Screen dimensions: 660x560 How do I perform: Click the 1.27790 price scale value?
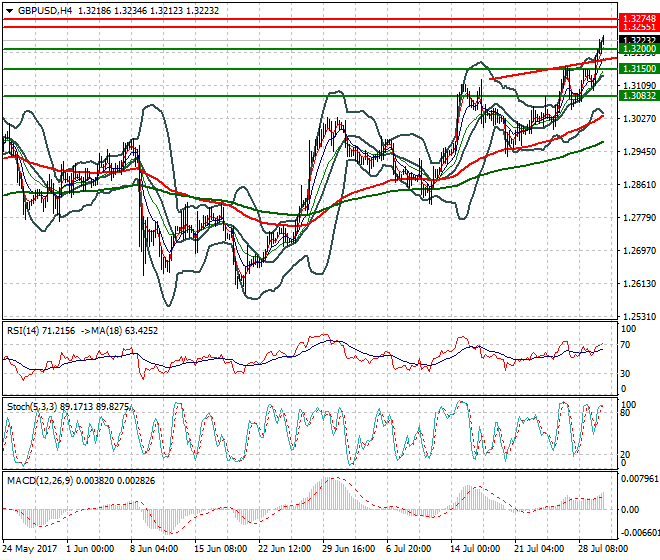[x=639, y=218]
